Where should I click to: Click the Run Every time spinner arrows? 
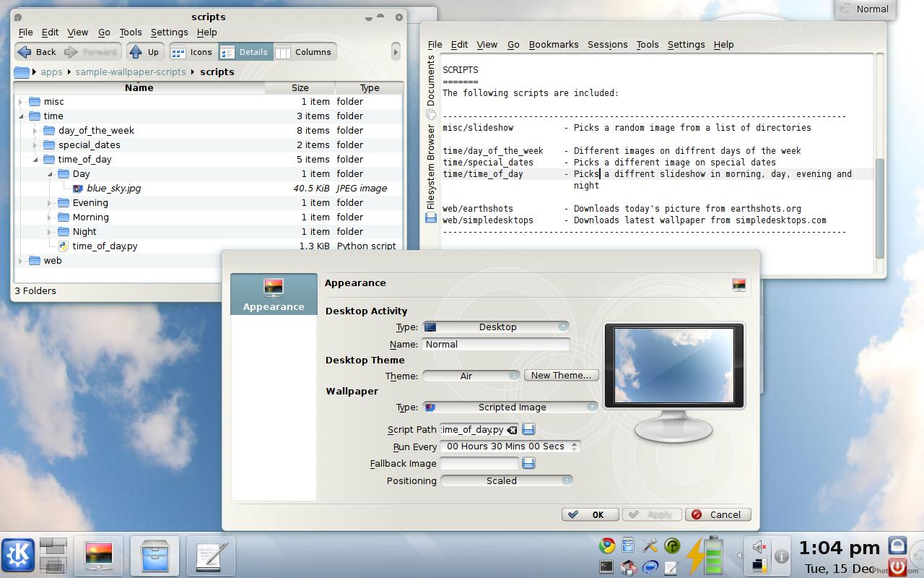coord(575,447)
